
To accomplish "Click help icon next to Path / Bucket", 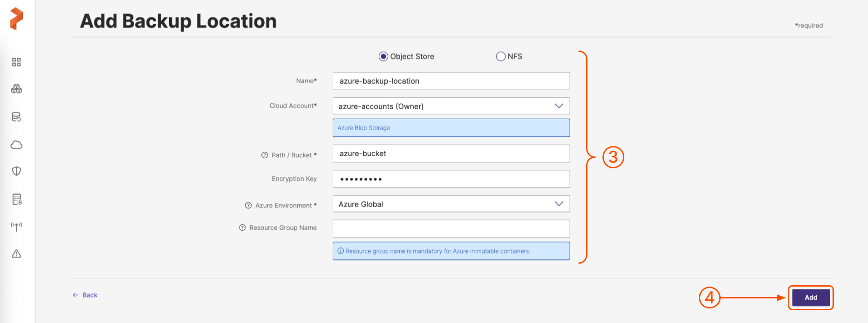I will pyautogui.click(x=265, y=155).
